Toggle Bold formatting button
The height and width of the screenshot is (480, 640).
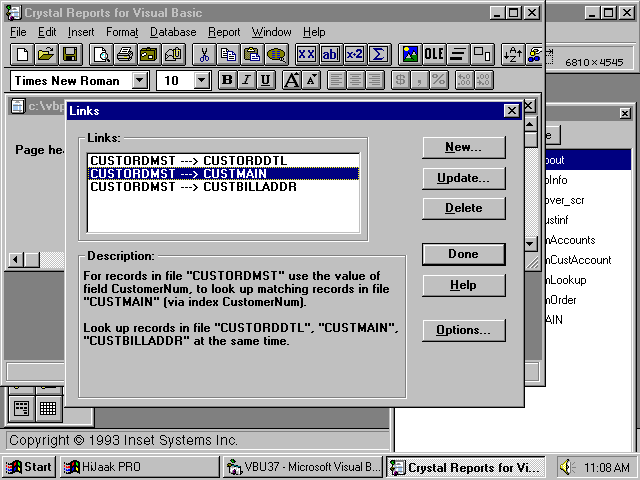(x=227, y=80)
